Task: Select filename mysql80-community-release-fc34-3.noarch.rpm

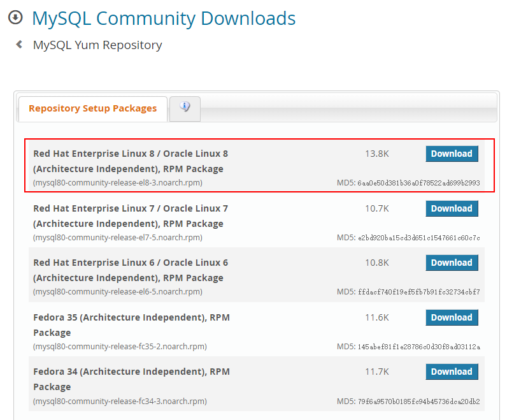Action: (x=120, y=402)
